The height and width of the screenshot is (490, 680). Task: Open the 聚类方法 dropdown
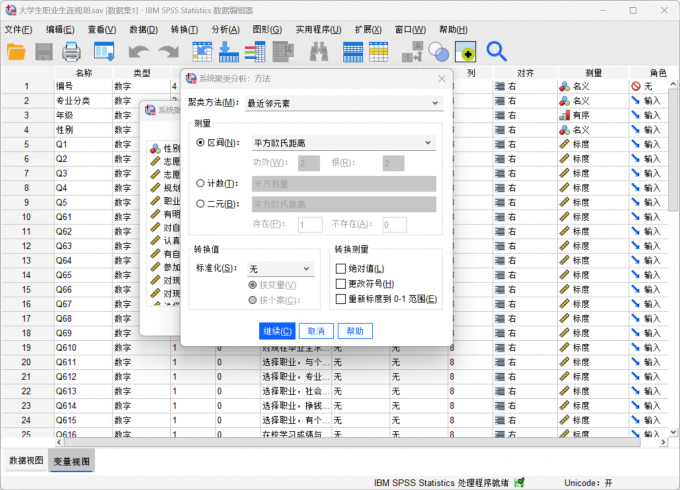pyautogui.click(x=344, y=103)
